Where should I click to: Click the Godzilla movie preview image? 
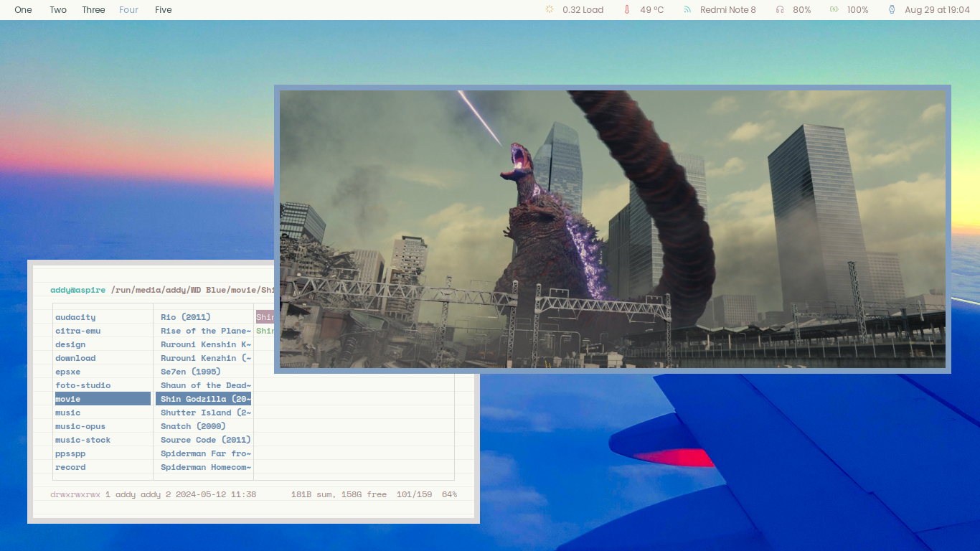(x=612, y=229)
